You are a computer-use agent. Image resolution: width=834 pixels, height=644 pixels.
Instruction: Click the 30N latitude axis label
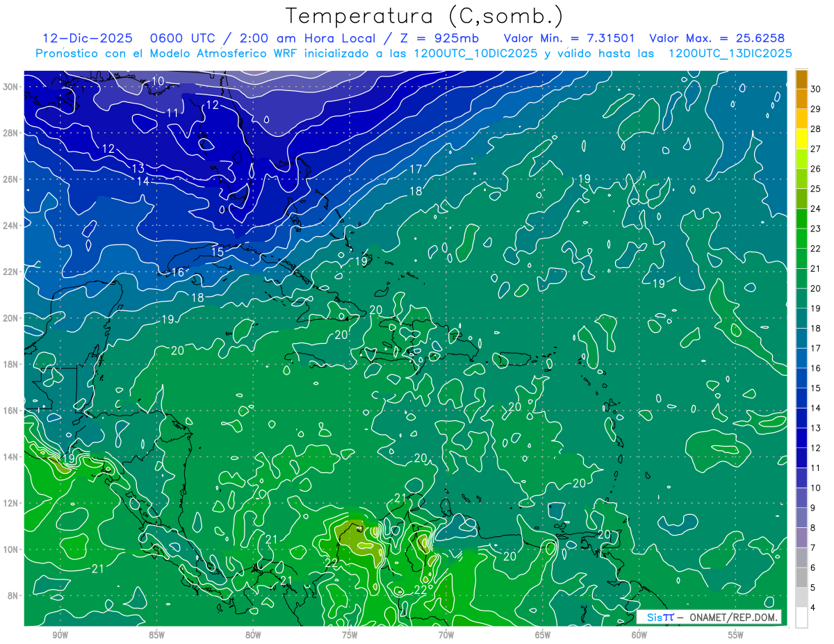tap(11, 87)
